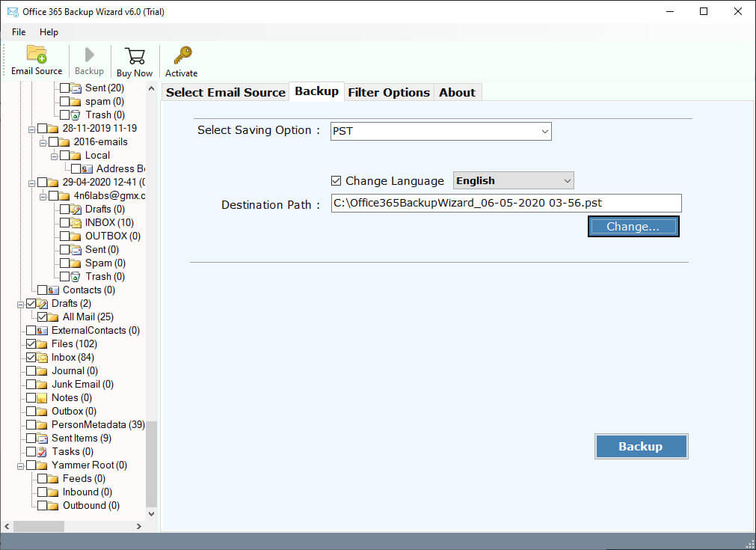Uncheck the Drafts (2) checkbox
756x550 pixels.
tap(31, 304)
